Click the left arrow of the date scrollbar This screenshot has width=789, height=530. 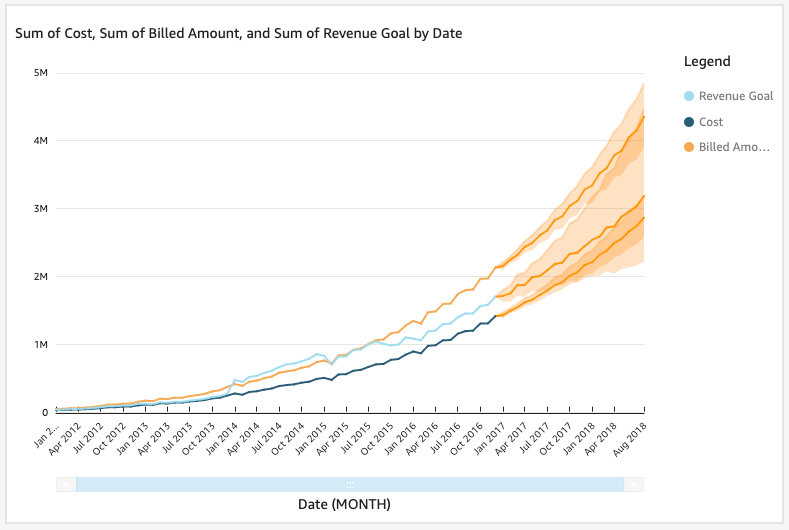66,484
